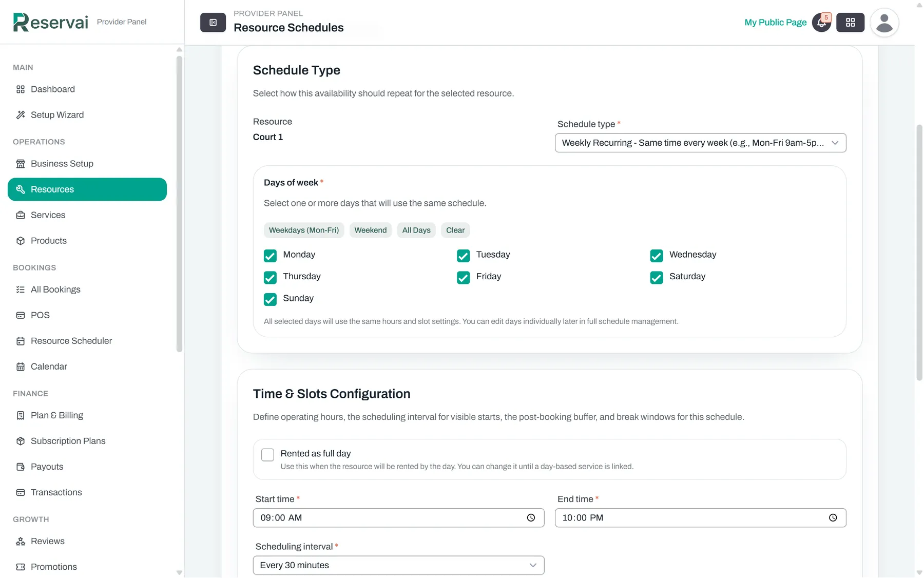Click the Start time input field
924x578 pixels.
point(398,518)
